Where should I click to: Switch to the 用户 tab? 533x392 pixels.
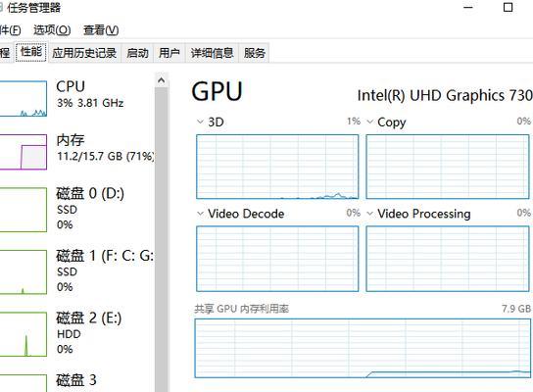[169, 53]
